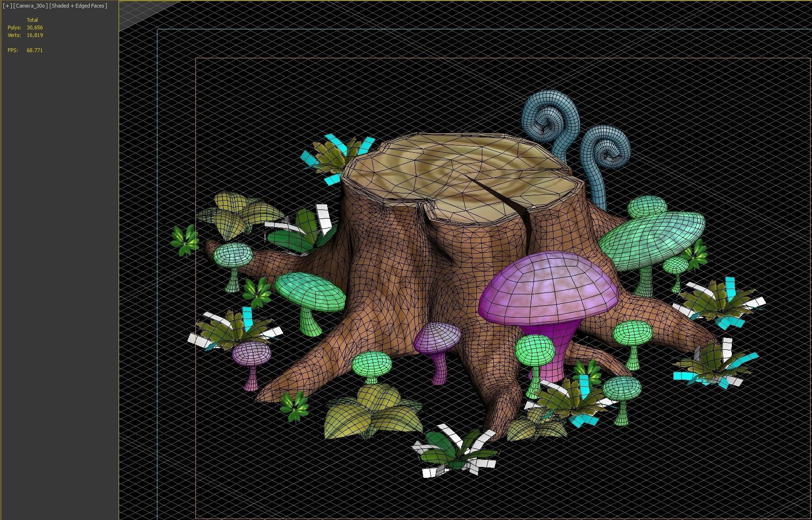This screenshot has width=812, height=520.
Task: Click the FPS value 68.771
Action: 35,50
